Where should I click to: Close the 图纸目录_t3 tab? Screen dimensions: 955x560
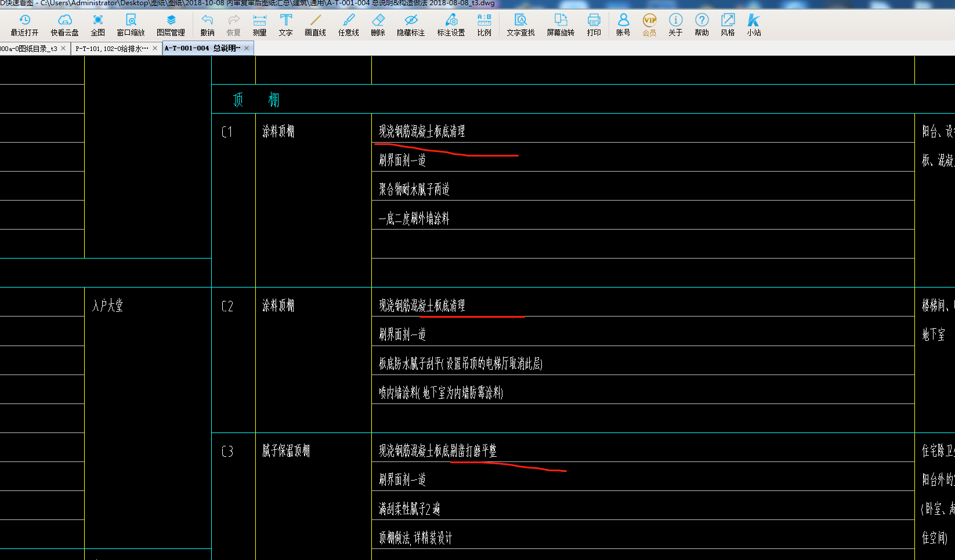pos(63,48)
